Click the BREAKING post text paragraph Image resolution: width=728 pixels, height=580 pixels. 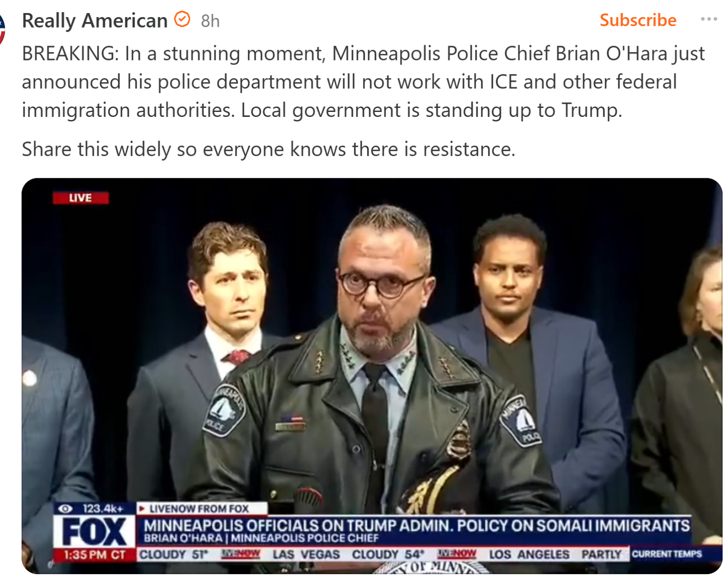[x=363, y=82]
